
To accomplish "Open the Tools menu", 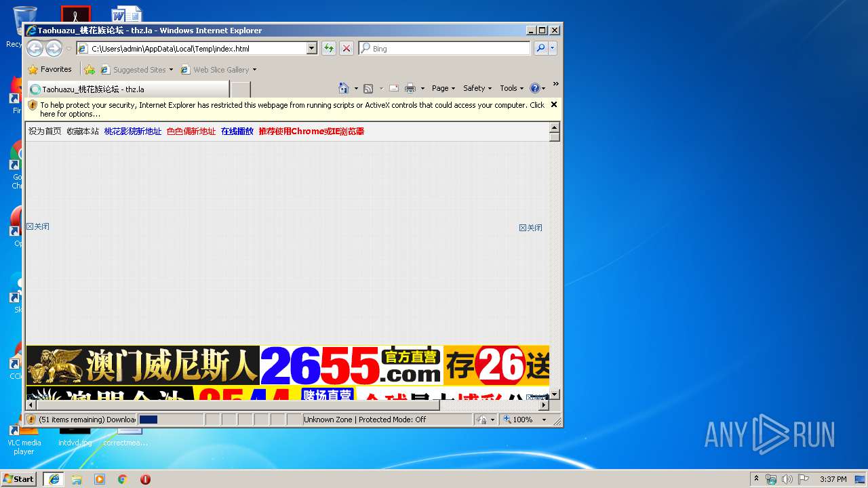I will point(511,88).
